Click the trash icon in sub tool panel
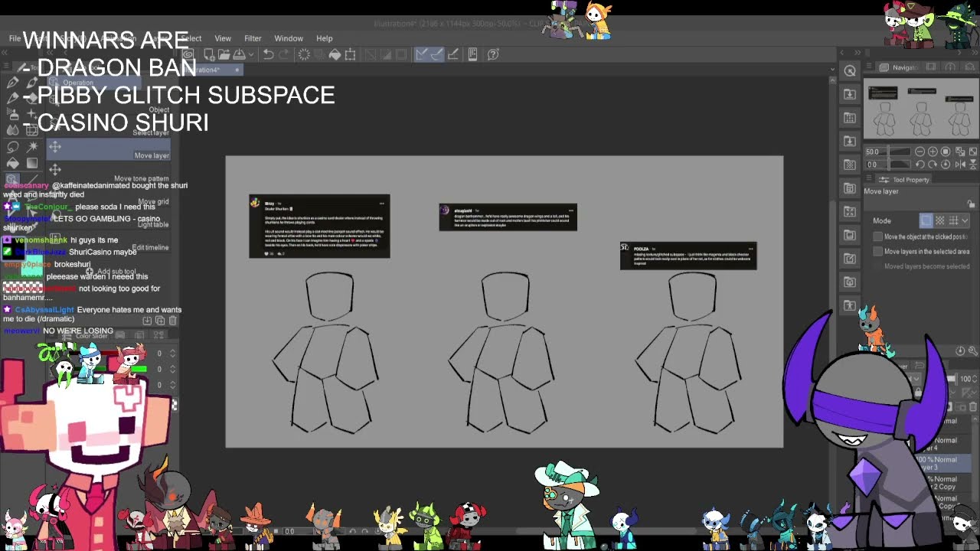The width and height of the screenshot is (980, 551). [x=172, y=321]
